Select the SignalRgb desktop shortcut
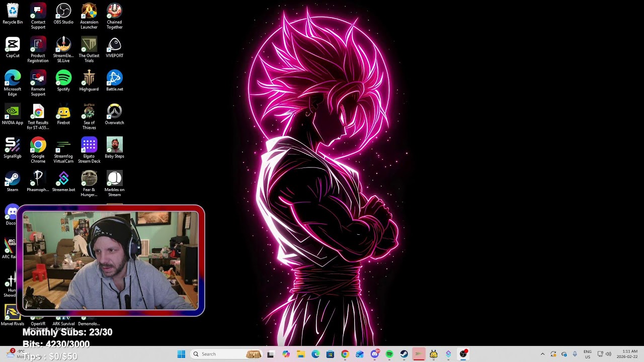This screenshot has width=644, height=362. [13, 148]
